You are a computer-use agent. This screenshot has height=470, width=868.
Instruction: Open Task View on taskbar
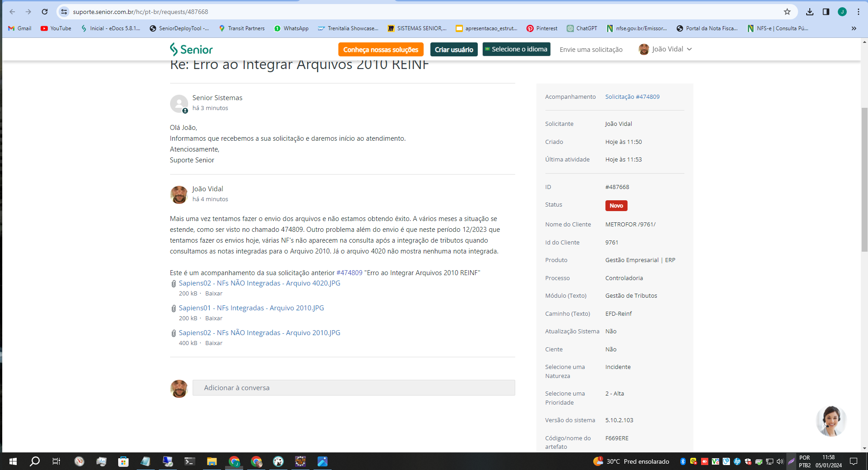(x=56, y=461)
